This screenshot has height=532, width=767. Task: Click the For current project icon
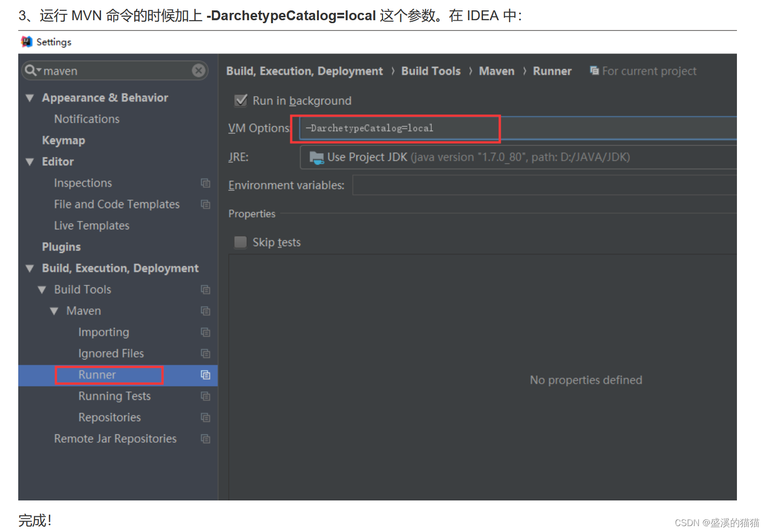[x=594, y=71]
